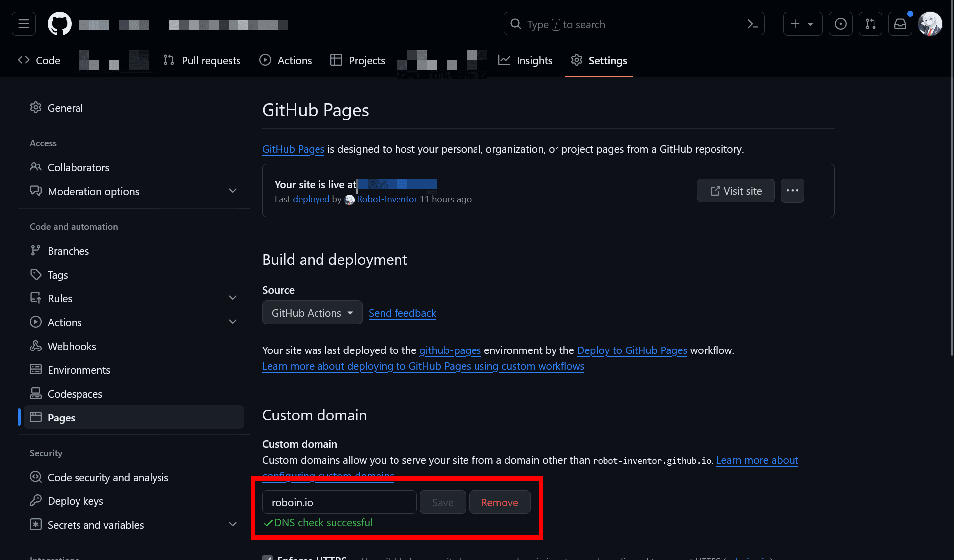Click the Webhooks icon

pos(36,346)
